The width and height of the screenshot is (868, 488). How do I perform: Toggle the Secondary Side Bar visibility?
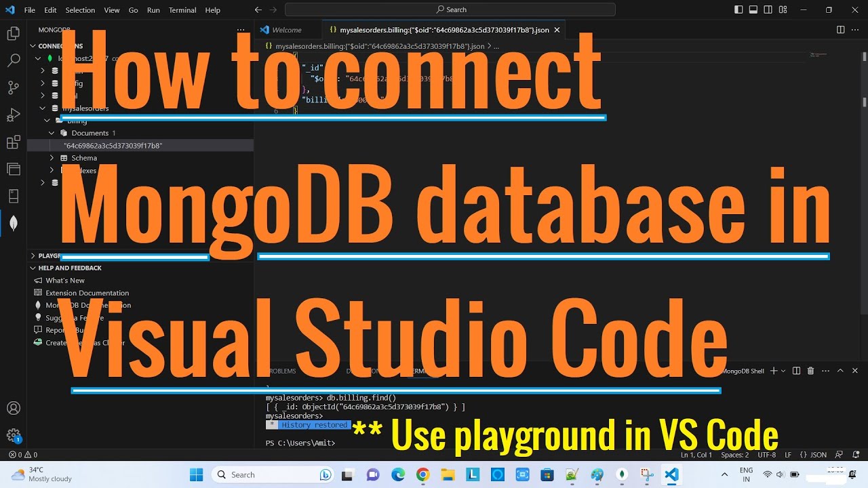tap(767, 10)
